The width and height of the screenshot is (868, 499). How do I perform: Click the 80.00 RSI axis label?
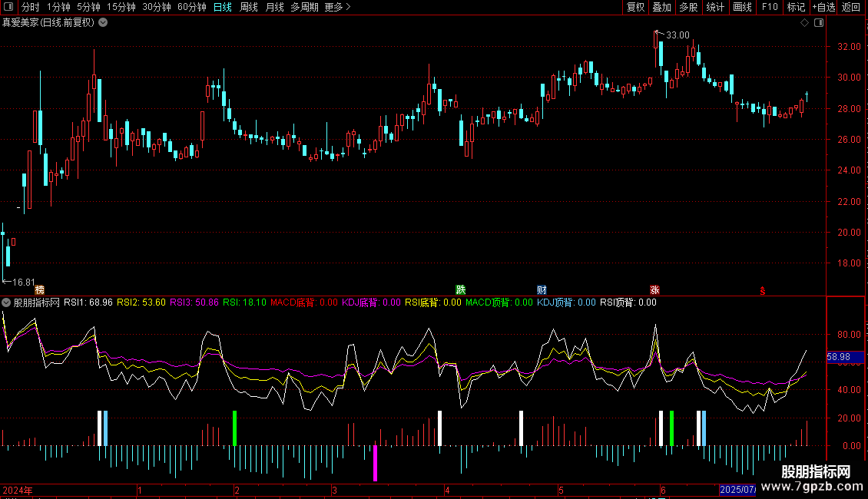[849, 335]
